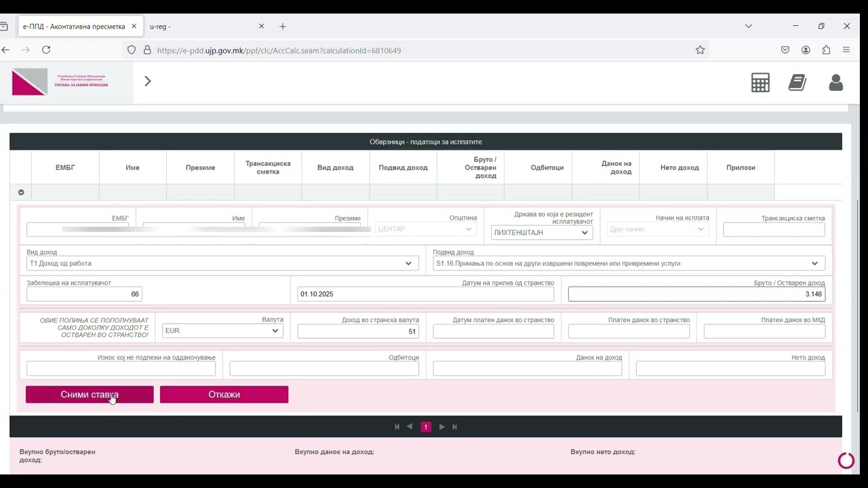The image size is (868, 488).
Task: Open the extensions puzzle icon
Action: point(826,50)
